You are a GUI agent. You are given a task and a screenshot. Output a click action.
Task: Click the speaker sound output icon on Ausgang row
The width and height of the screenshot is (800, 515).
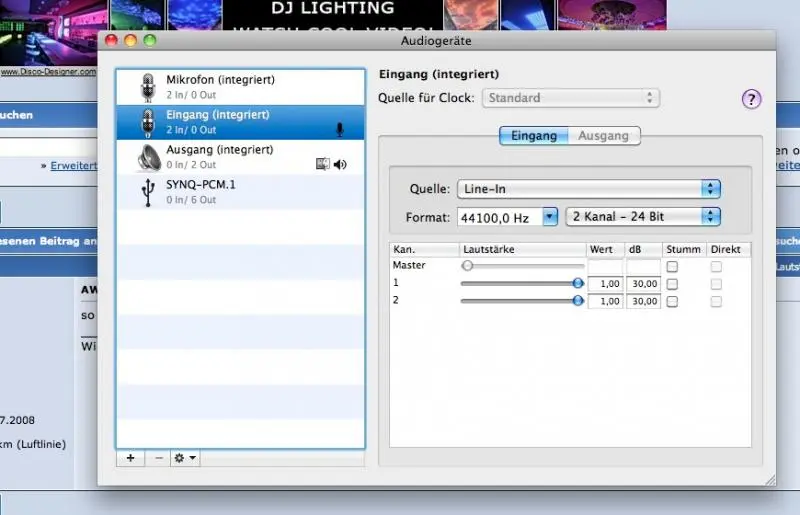(x=340, y=165)
